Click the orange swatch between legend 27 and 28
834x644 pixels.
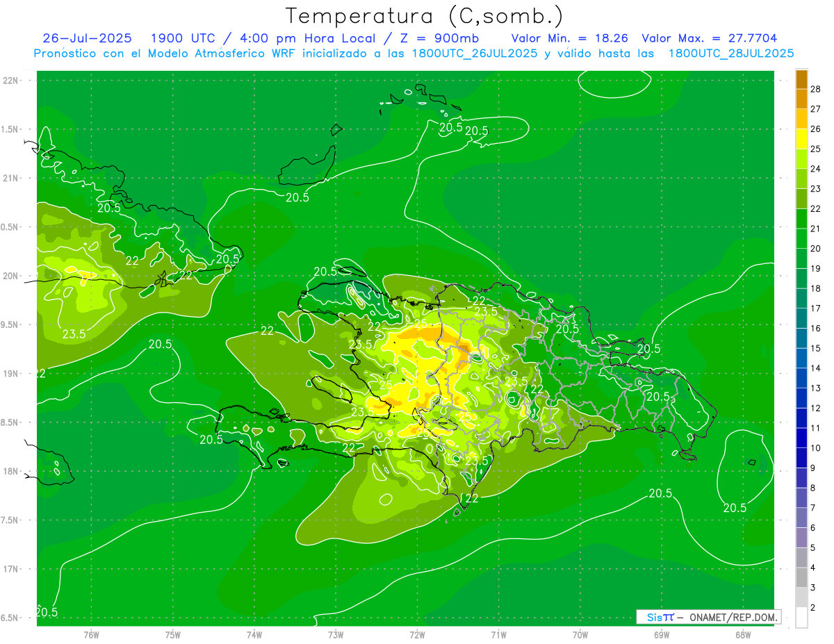point(801,99)
